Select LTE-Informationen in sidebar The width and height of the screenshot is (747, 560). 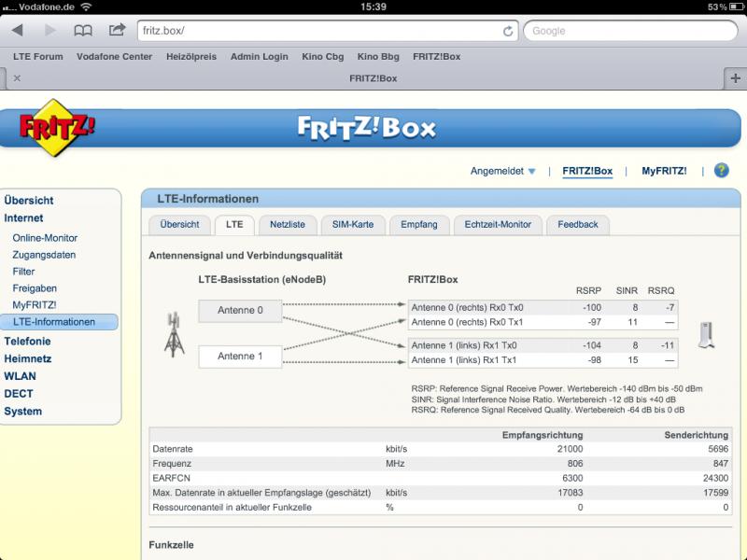[59, 322]
